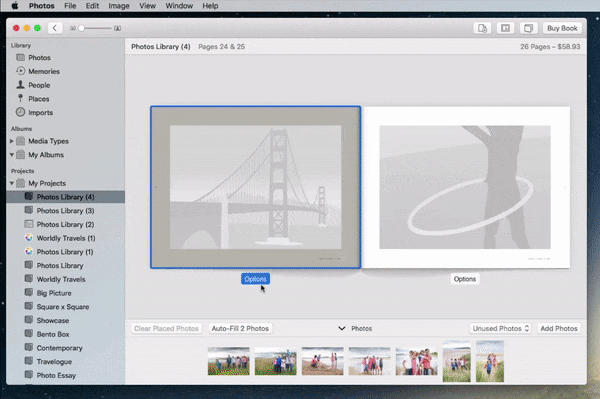Viewport: 600px width, 399px height.
Task: Open the Edit menu
Action: tap(92, 6)
